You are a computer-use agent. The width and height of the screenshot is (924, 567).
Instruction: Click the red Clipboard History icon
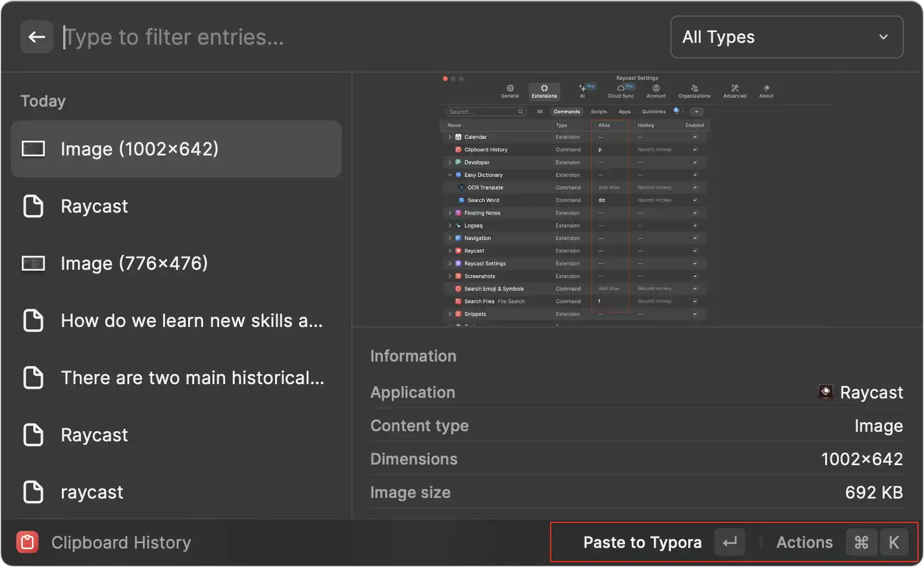point(27,542)
